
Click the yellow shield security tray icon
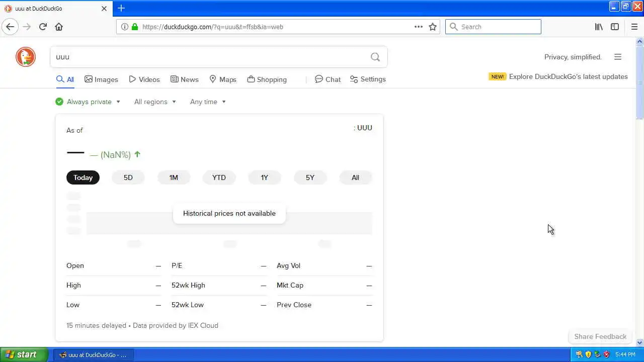[588, 354]
